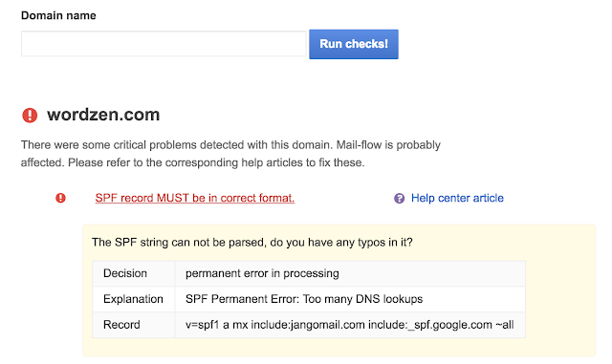
Task: Click the SPF string can not be parsed message
Action: (252, 243)
